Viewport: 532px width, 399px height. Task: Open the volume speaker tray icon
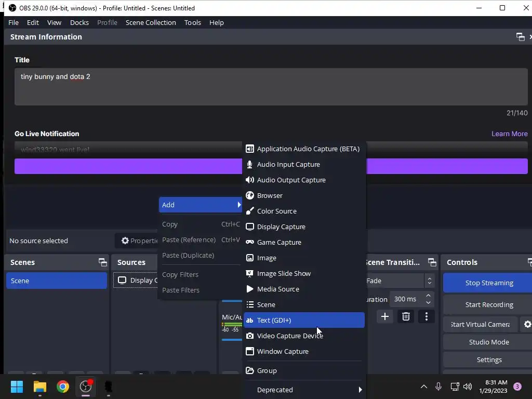(x=468, y=387)
